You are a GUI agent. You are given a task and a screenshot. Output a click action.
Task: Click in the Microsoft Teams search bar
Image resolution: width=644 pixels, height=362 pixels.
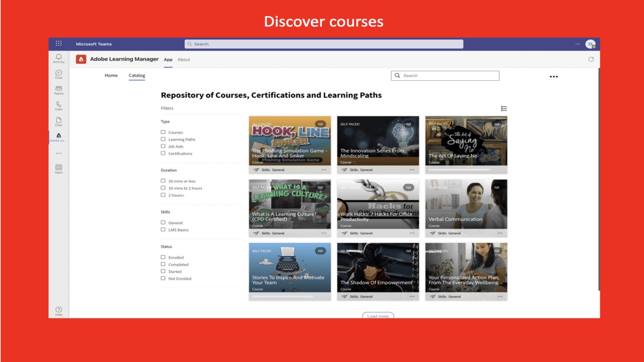[324, 44]
